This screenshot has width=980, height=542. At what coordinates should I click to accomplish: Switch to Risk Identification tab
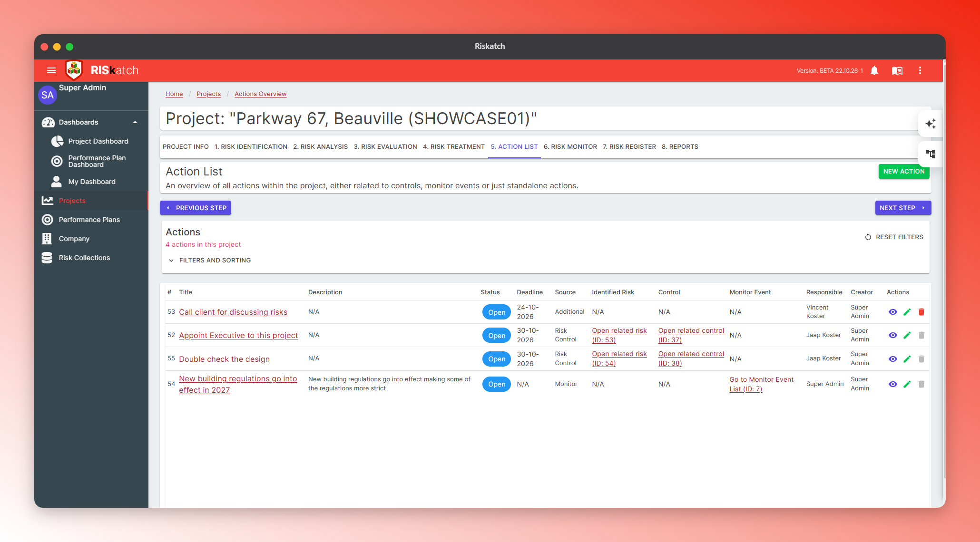point(251,147)
